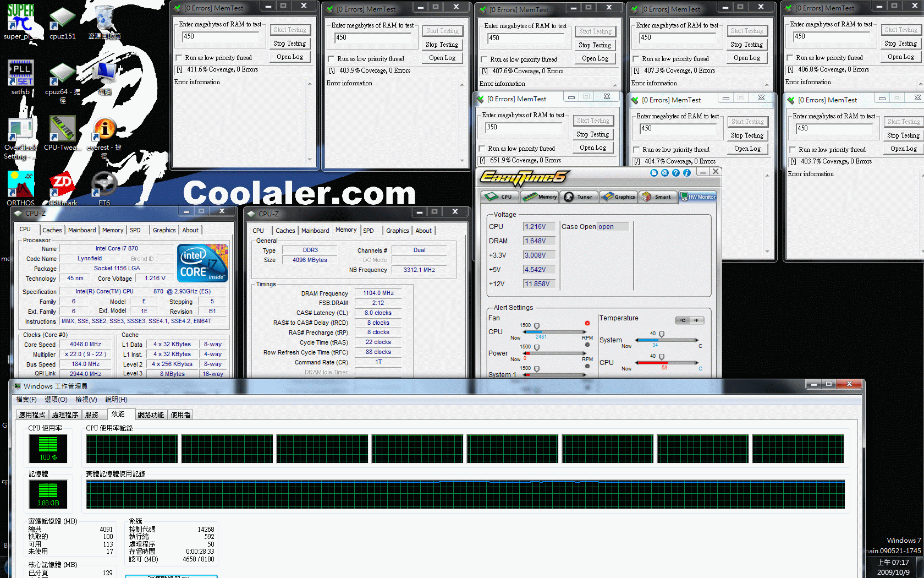Image resolution: width=924 pixels, height=578 pixels.
Task: Open Log in the 407.3% MemTest window
Action: [747, 58]
